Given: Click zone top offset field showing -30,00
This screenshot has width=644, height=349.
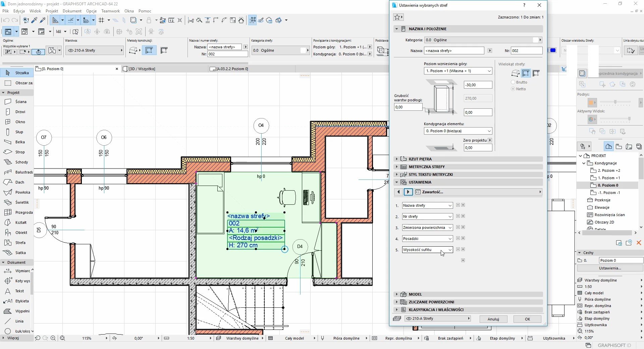Looking at the screenshot, I should 478,85.
